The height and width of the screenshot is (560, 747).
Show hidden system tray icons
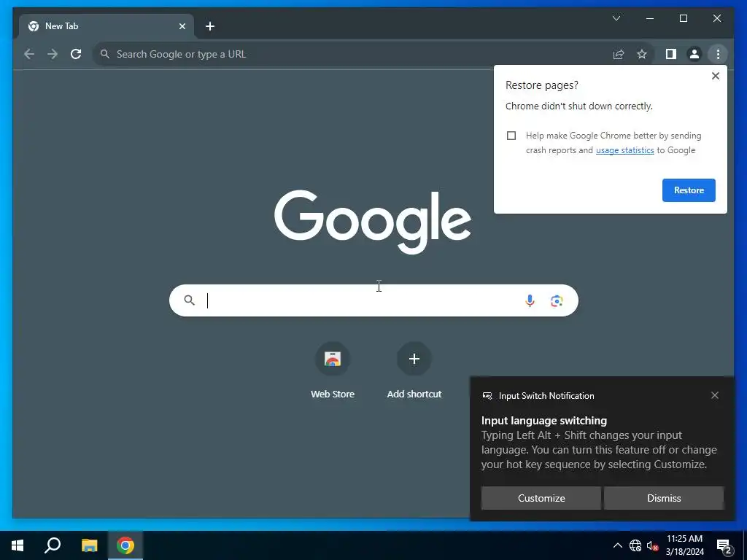[x=617, y=545]
